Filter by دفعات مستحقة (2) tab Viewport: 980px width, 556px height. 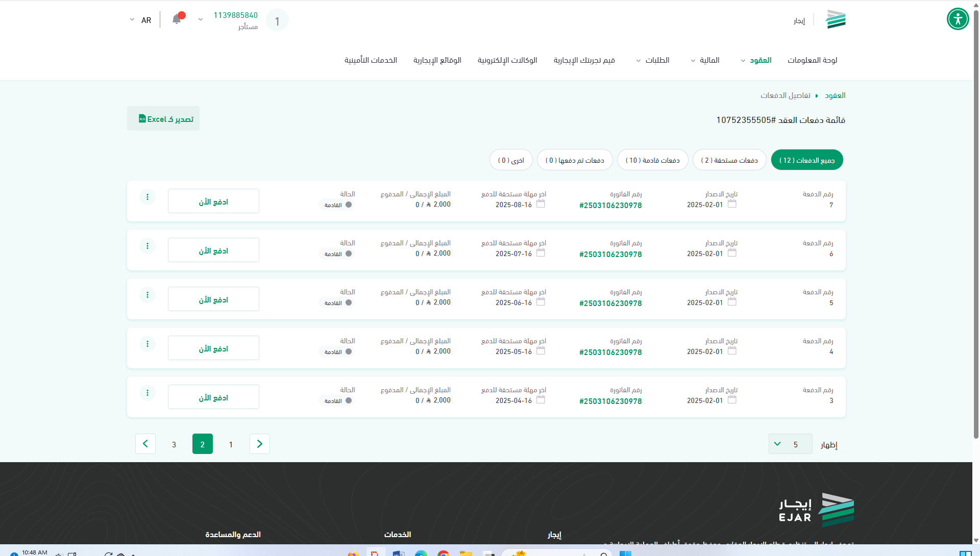[x=729, y=160]
